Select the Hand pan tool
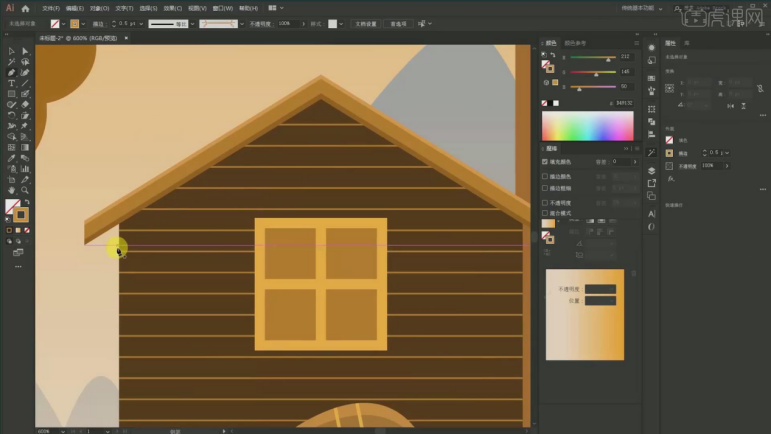 [x=11, y=189]
